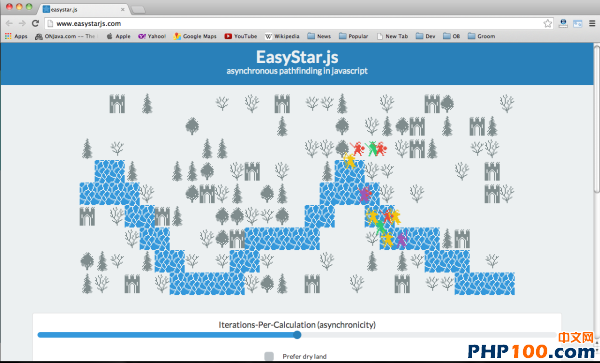The height and width of the screenshot is (363, 600).
Task: Click the EasyStar.js header title
Action: 297,57
